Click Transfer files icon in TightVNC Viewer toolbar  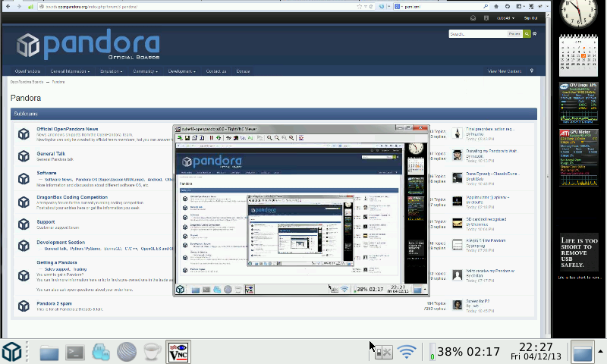(x=259, y=138)
